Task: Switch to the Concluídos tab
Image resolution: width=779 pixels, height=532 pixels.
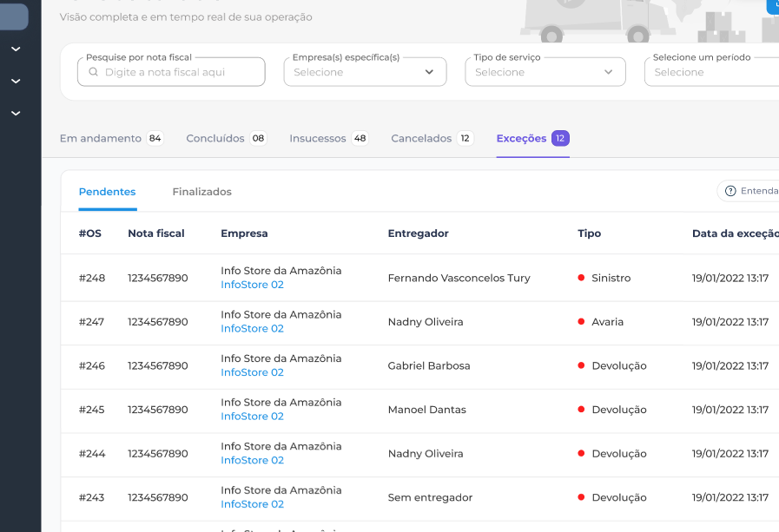Action: tap(215, 138)
